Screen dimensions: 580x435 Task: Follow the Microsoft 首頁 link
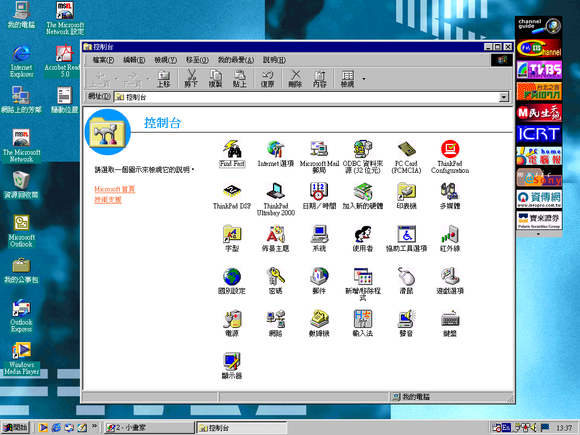tap(115, 189)
